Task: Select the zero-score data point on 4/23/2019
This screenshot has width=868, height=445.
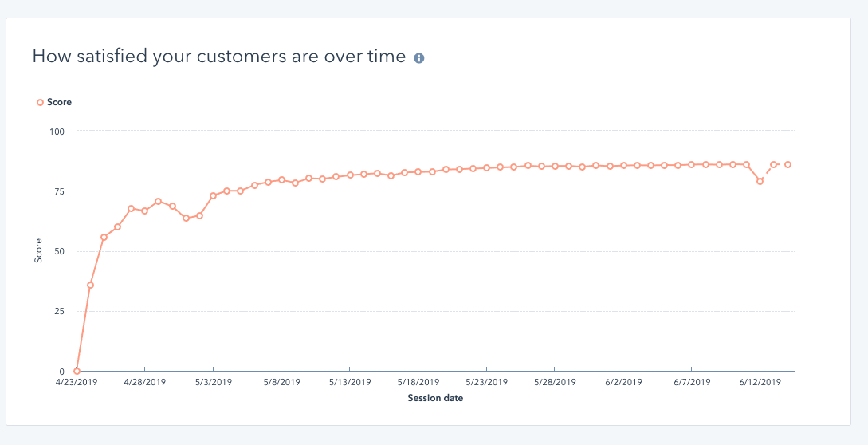Action: point(77,371)
